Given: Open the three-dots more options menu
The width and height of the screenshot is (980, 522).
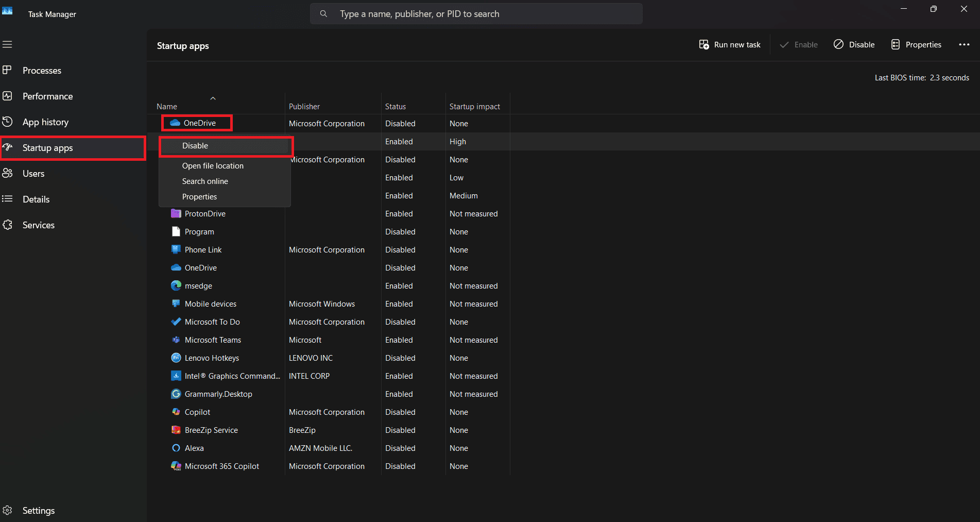Looking at the screenshot, I should click(x=964, y=45).
